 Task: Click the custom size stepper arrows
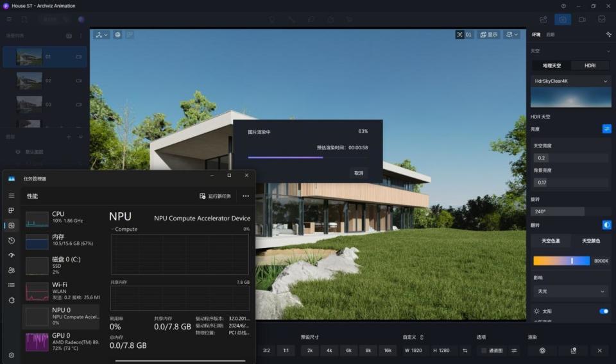coord(422,337)
